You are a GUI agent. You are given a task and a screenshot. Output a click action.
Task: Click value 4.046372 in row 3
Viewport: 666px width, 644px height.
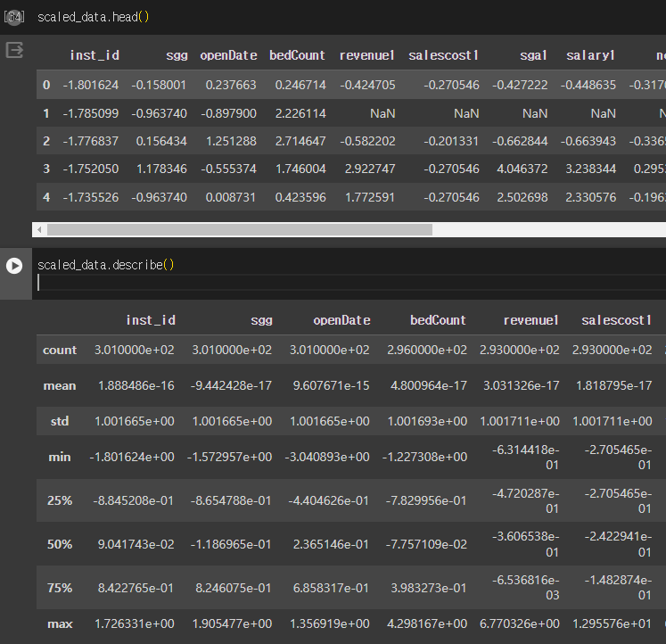(x=522, y=169)
